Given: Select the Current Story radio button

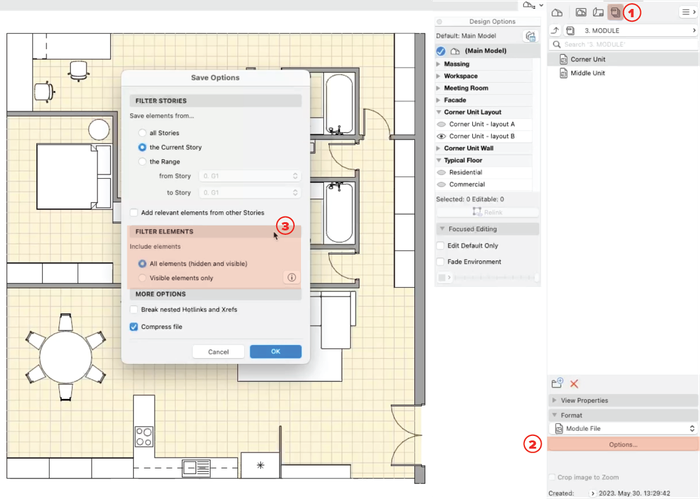Looking at the screenshot, I should tap(142, 147).
